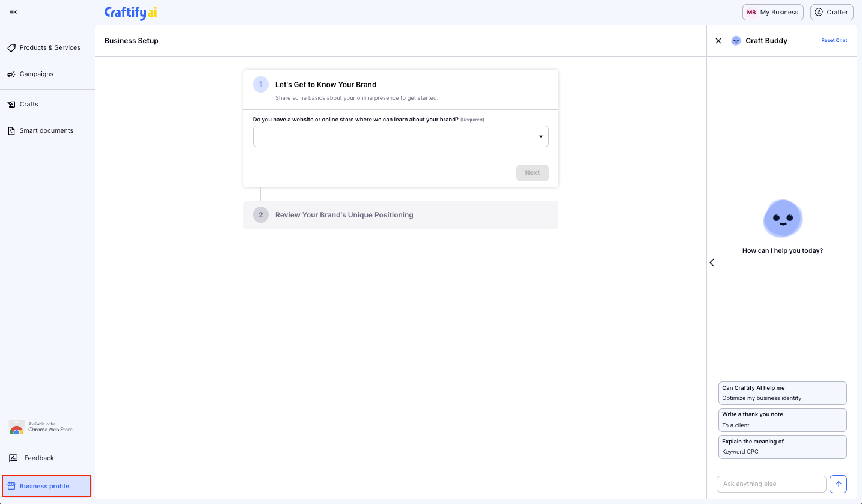Click the Craftify ai logo
862x504 pixels.
tap(130, 12)
